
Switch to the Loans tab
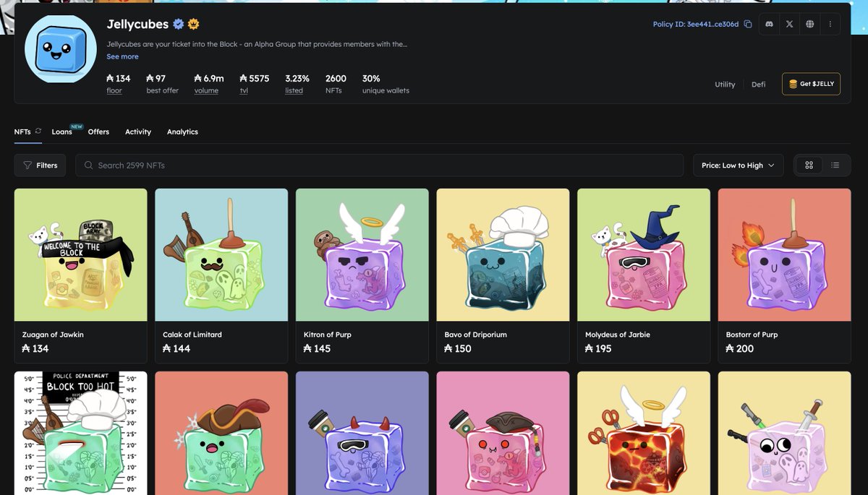(61, 132)
